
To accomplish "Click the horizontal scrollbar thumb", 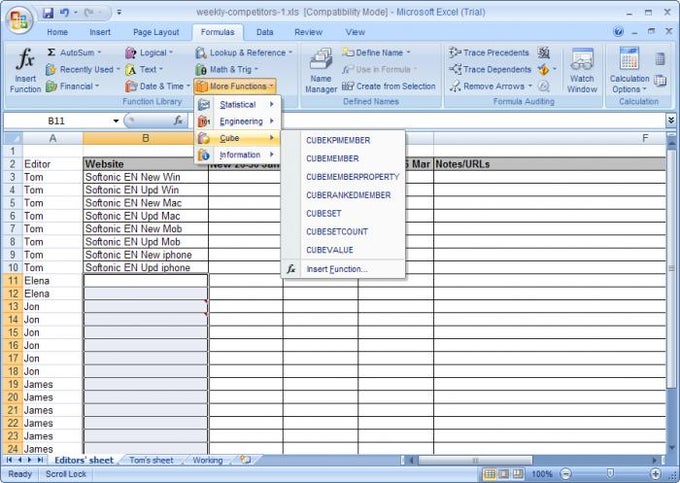I will click(475, 460).
